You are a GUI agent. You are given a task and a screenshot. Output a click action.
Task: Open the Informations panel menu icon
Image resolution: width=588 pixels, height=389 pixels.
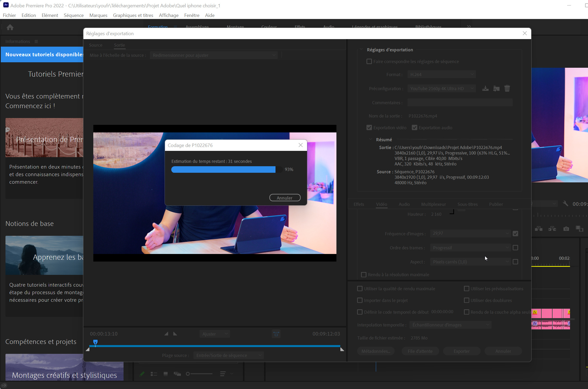36,42
